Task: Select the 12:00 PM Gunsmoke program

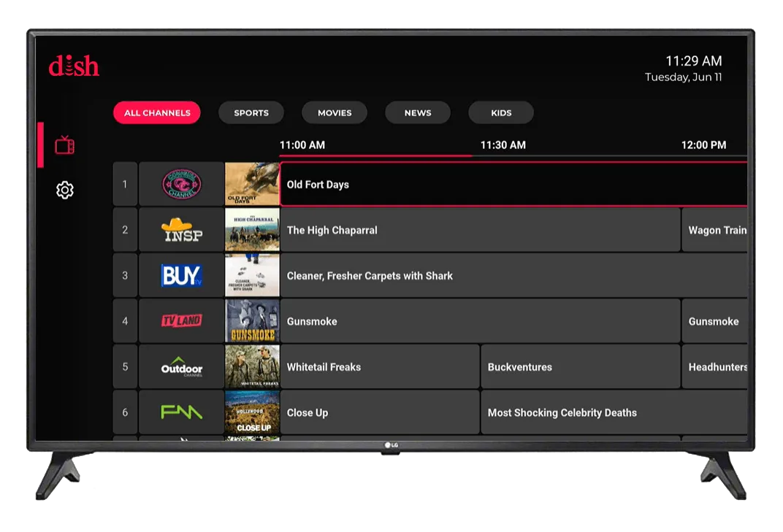Action: click(x=714, y=321)
